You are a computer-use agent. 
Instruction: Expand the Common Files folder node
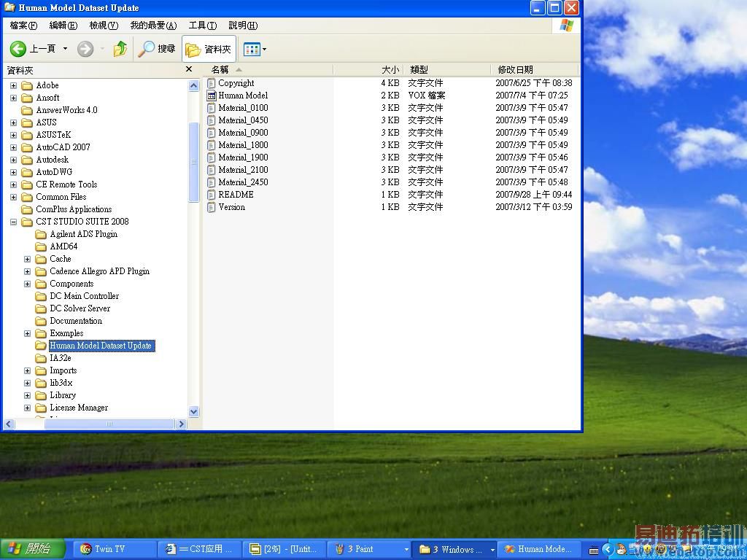[x=13, y=197]
